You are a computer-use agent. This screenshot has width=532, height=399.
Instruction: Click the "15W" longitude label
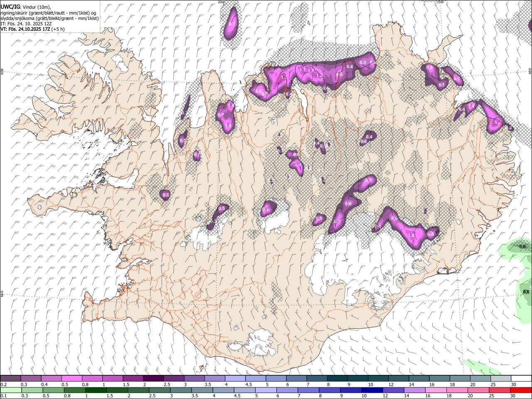tap(440, 2)
